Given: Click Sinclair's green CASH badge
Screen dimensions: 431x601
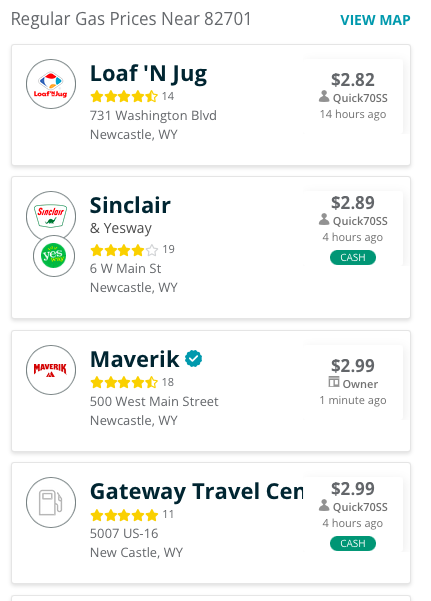Looking at the screenshot, I should tap(353, 257).
